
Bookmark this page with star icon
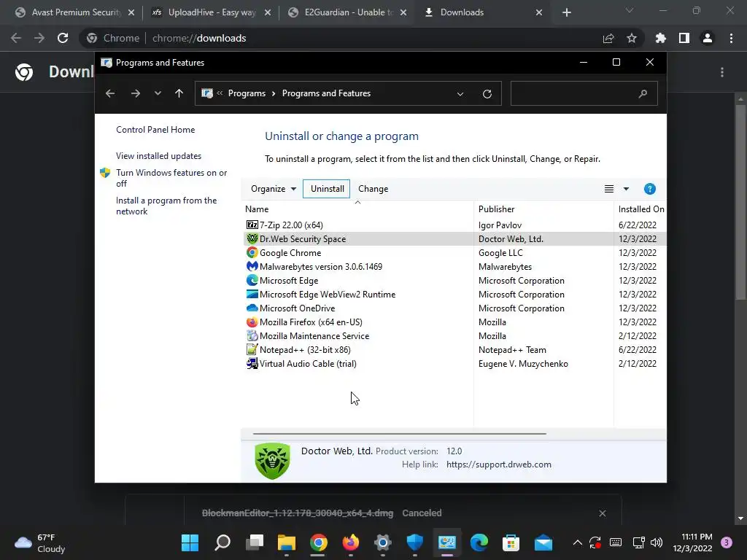coord(632,38)
